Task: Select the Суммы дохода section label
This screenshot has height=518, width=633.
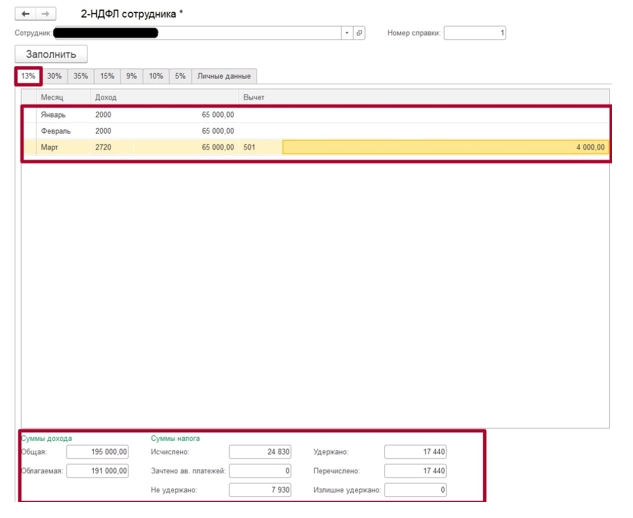Action: (x=47, y=438)
